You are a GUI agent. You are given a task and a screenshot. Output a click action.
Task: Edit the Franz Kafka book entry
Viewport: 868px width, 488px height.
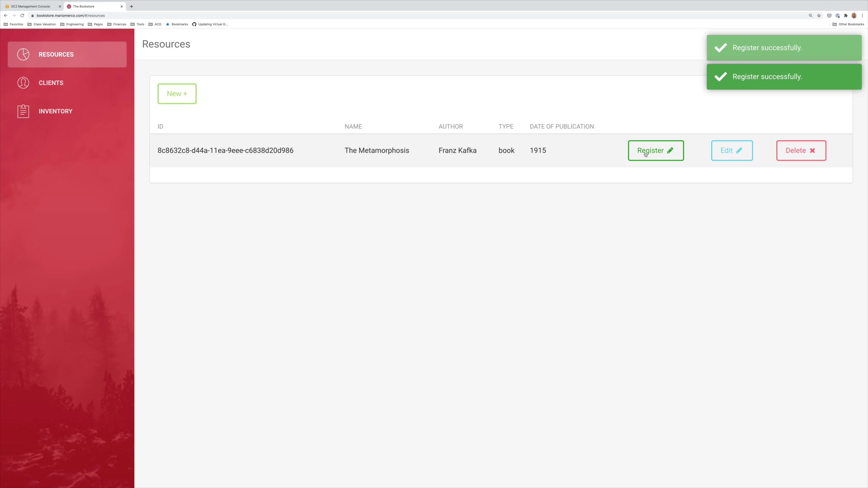(x=731, y=150)
